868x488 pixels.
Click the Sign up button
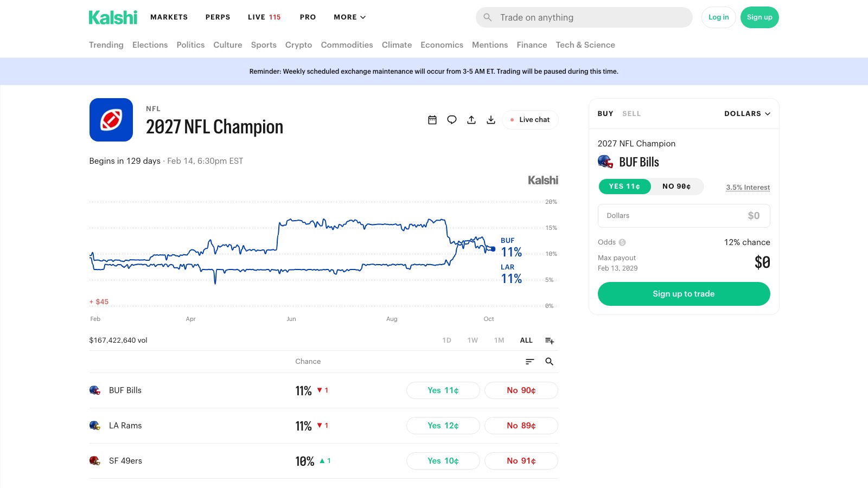coord(759,17)
